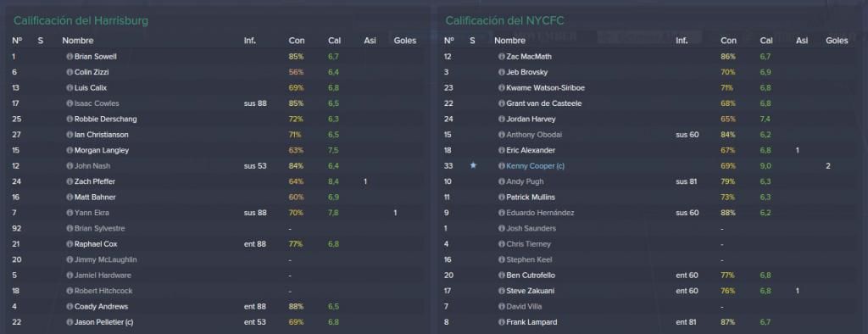Sort NYCFC table by Goles column

(837, 41)
